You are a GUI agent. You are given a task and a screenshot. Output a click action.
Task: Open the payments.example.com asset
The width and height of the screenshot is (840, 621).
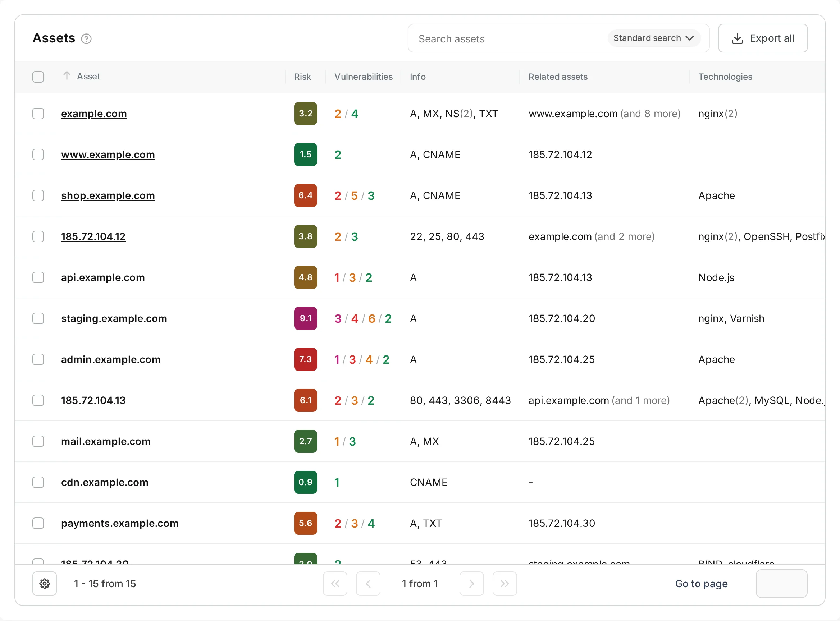coord(120,523)
